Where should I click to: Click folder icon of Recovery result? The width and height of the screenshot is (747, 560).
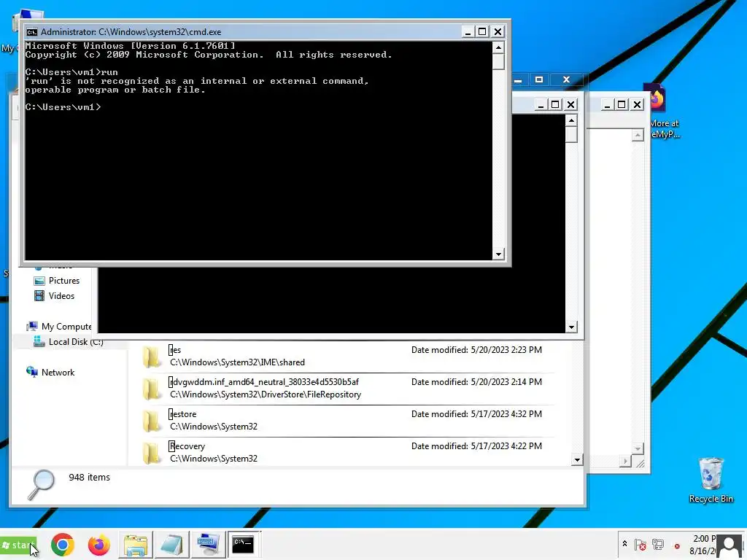(152, 452)
